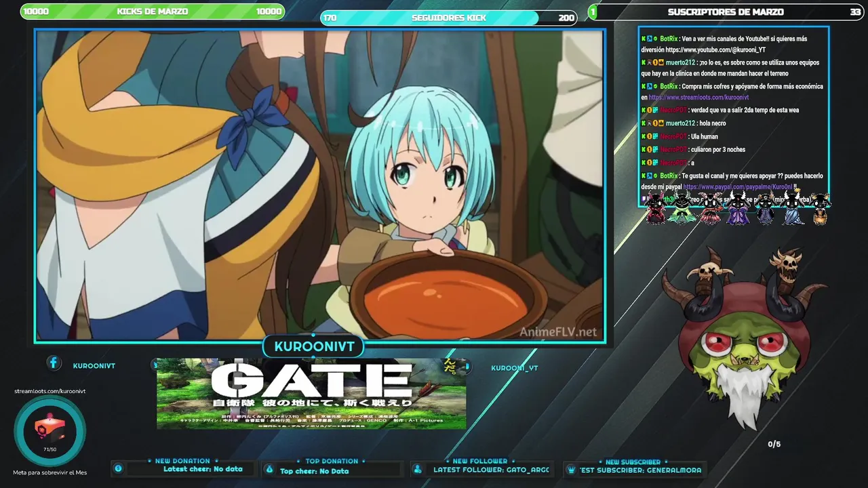Click the chat message 'Ula human'
Screen dimensions: 868x488
pyautogui.click(x=704, y=137)
